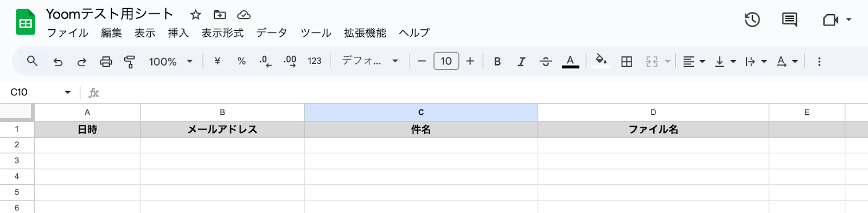Increase font size with plus button
Screen dimensions: 868x213
pos(470,61)
